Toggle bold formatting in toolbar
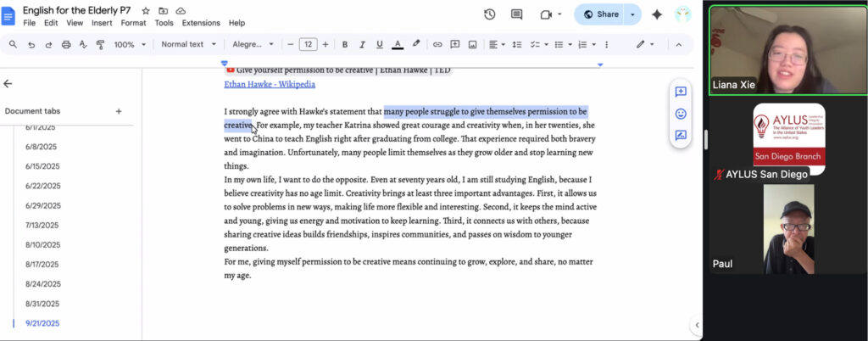The width and height of the screenshot is (868, 341). [x=345, y=44]
